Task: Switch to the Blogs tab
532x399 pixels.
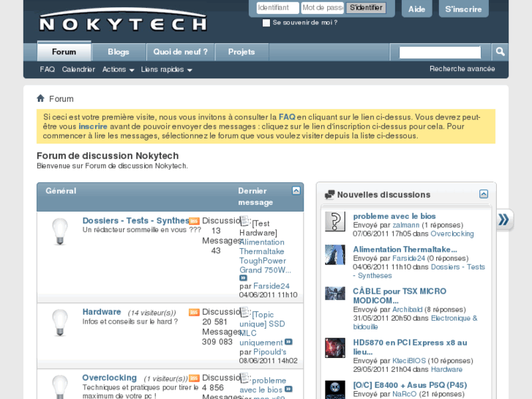Action: pos(119,52)
